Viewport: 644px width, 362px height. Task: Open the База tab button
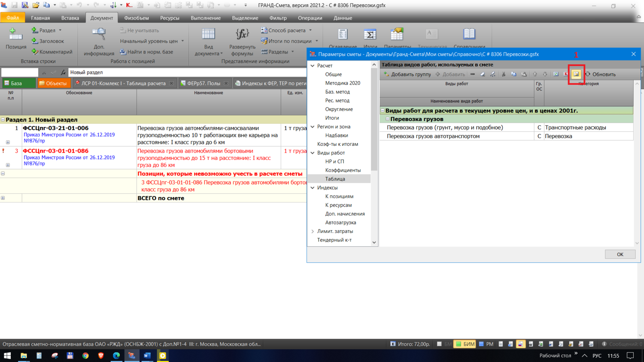click(18, 83)
